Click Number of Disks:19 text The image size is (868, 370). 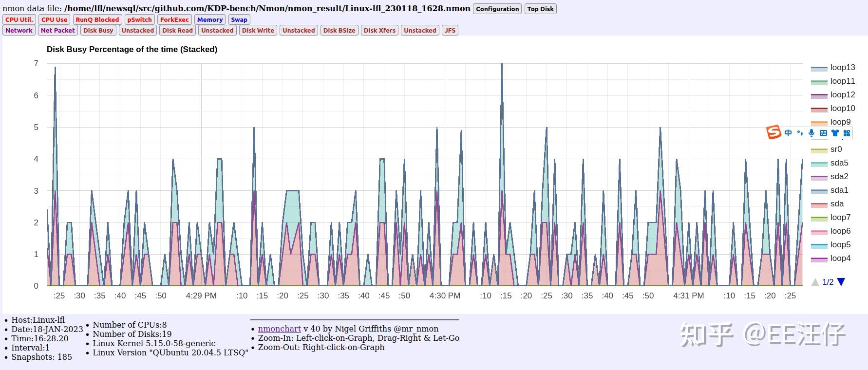(x=132, y=334)
